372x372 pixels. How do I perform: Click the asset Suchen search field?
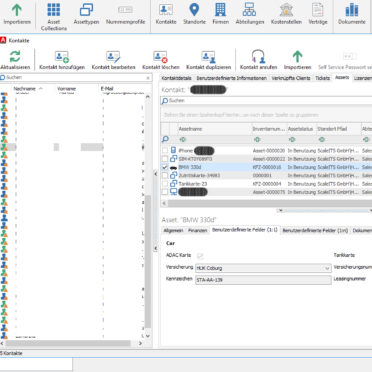[x=267, y=101]
